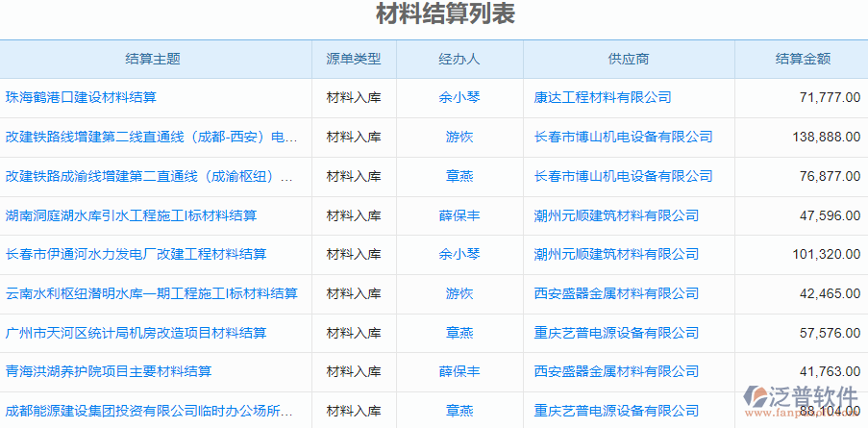Click handler 余小琴 in the 珠海鹤港口 row

pyautogui.click(x=459, y=97)
